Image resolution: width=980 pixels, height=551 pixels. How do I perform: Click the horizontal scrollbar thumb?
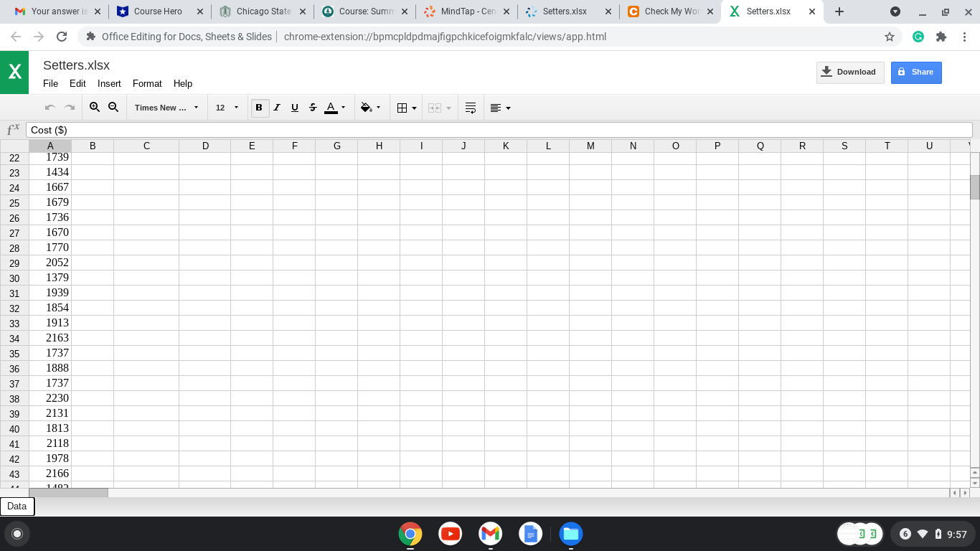coord(68,493)
